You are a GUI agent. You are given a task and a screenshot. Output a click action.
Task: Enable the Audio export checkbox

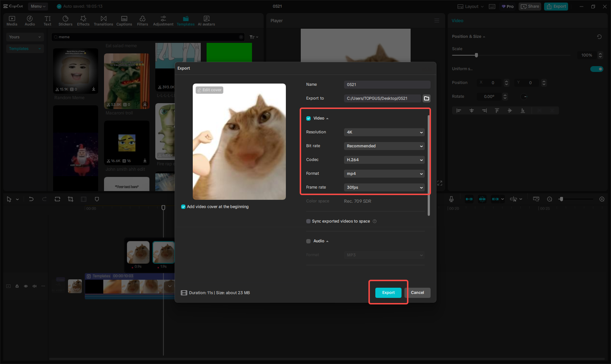coord(308,241)
